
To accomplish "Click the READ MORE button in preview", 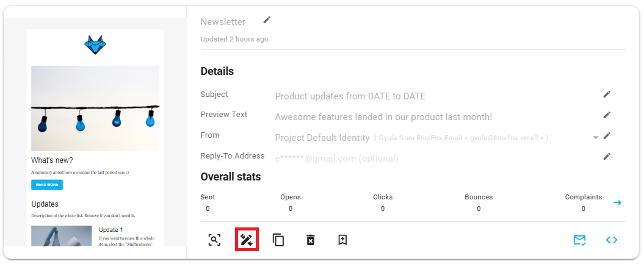I will tap(47, 185).
